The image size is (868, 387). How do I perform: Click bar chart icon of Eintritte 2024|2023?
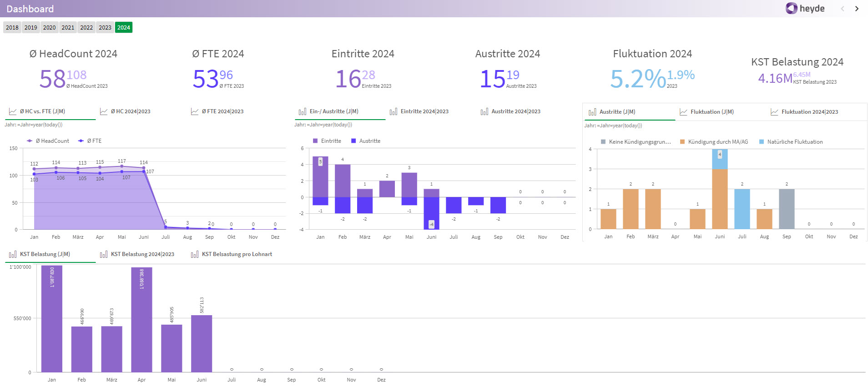pyautogui.click(x=394, y=111)
